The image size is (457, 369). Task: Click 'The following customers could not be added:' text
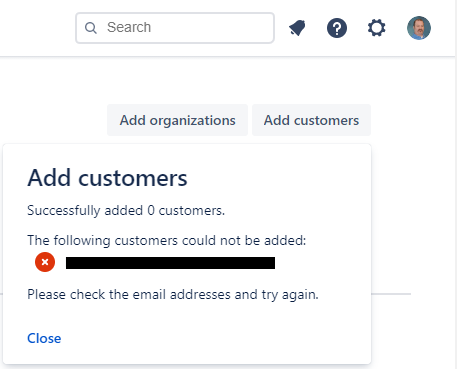167,240
